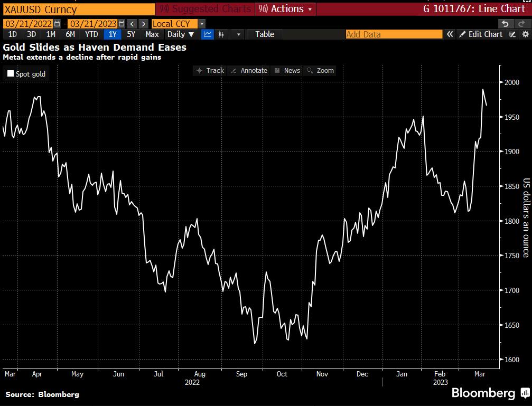The height and width of the screenshot is (406, 532).
Task: Click the Add Data input field
Action: click(x=394, y=34)
